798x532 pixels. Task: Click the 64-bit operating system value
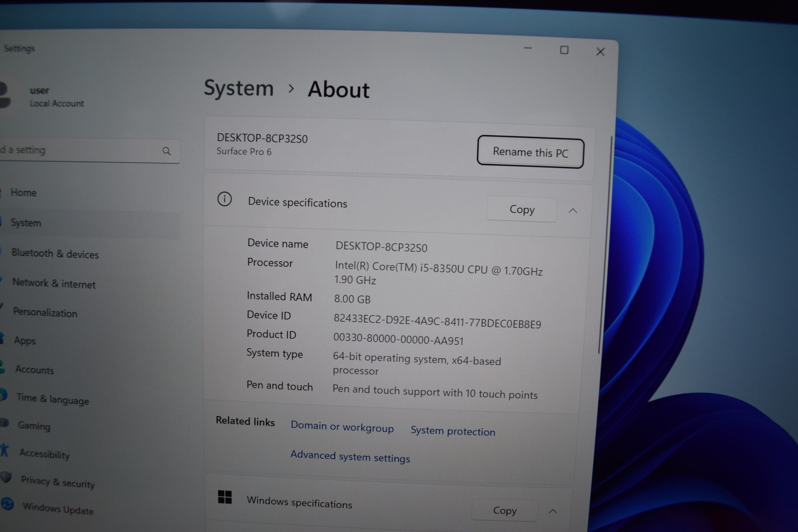point(417,364)
